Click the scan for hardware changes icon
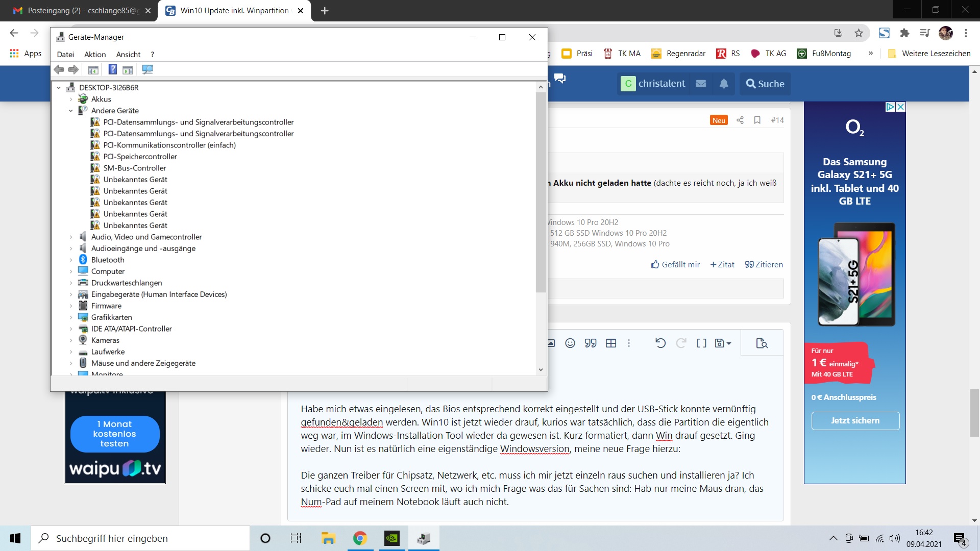This screenshot has height=551, width=980. click(x=148, y=69)
